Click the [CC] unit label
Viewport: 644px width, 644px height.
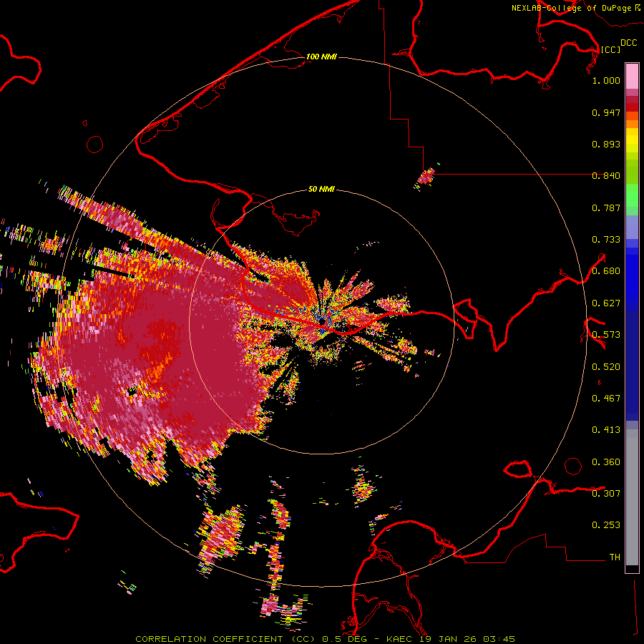click(x=610, y=49)
